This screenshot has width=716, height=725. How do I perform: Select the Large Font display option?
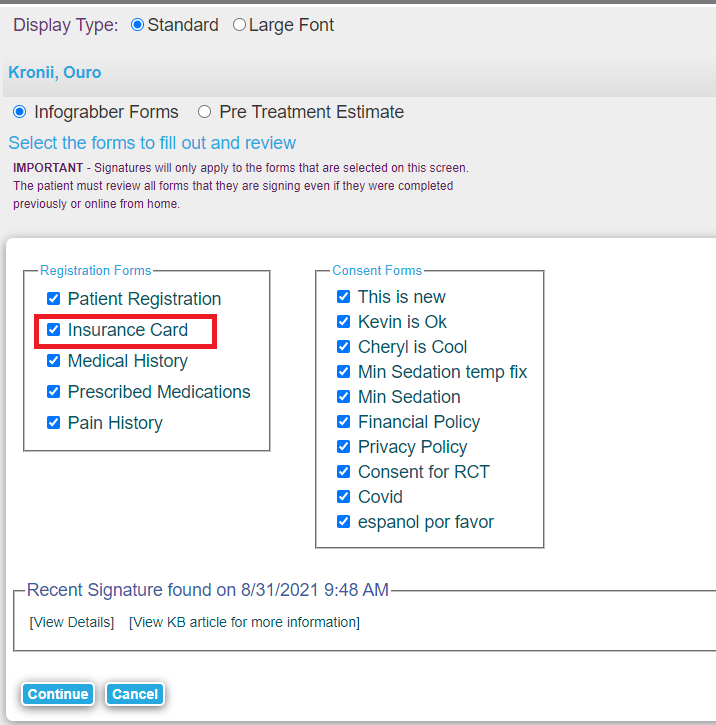point(239,25)
